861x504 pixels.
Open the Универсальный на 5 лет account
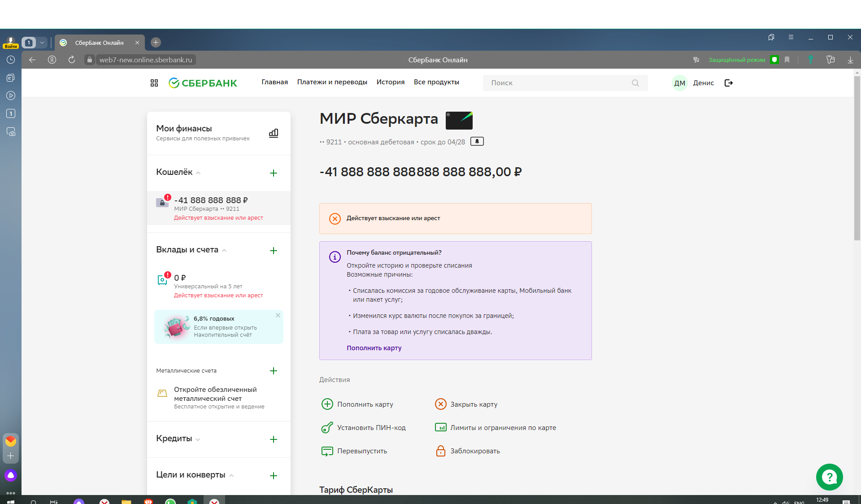pyautogui.click(x=219, y=286)
